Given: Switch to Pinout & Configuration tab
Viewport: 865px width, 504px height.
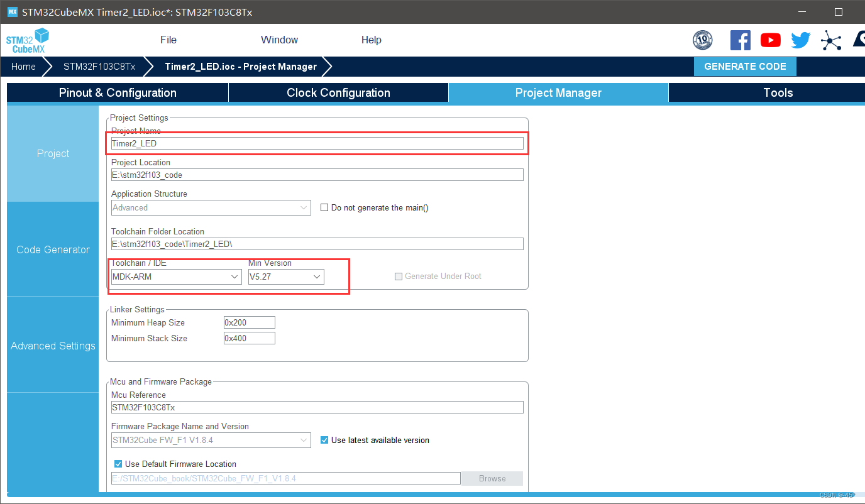Looking at the screenshot, I should [118, 92].
